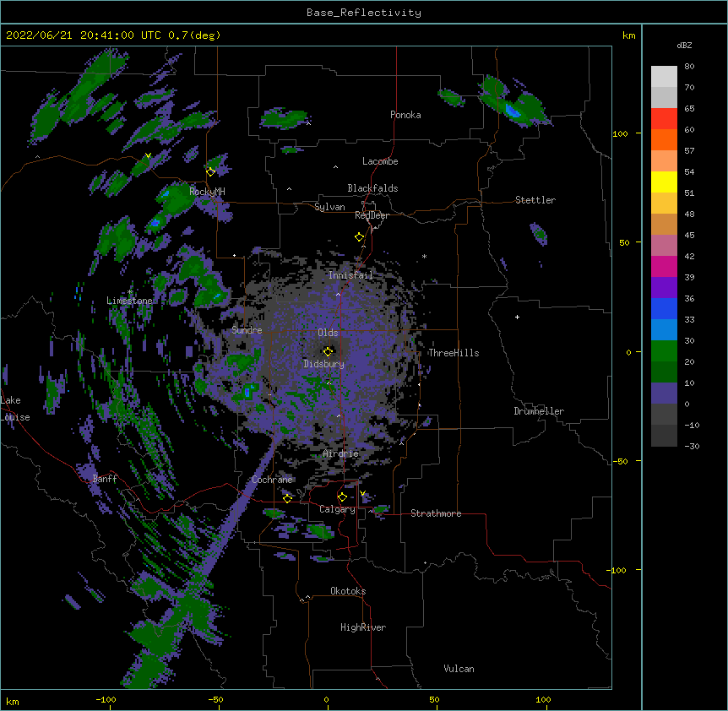
Task: Click the Blackfalds town label
Action: 372,188
